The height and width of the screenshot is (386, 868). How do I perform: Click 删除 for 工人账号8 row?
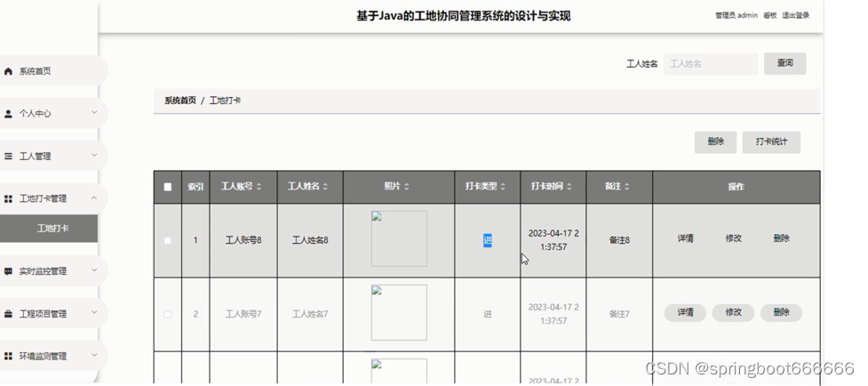tap(781, 238)
